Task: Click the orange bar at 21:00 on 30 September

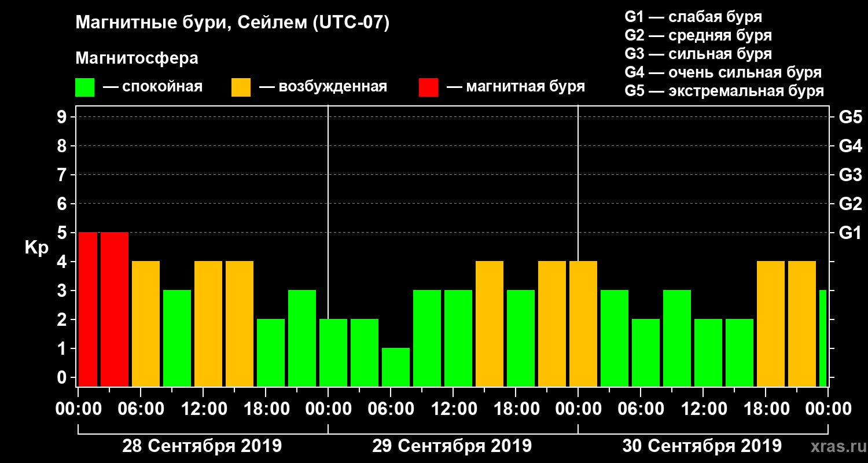Action: tap(802, 324)
